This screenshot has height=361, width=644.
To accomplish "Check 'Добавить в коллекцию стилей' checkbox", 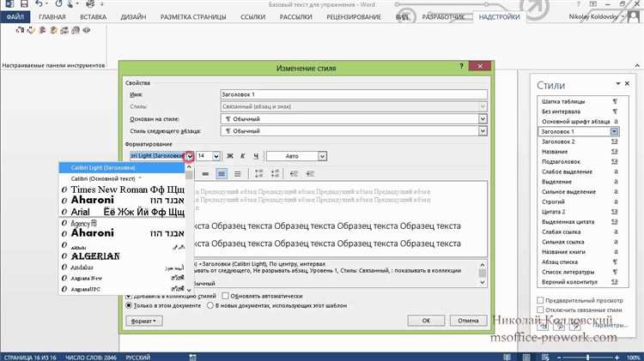I will (x=129, y=296).
